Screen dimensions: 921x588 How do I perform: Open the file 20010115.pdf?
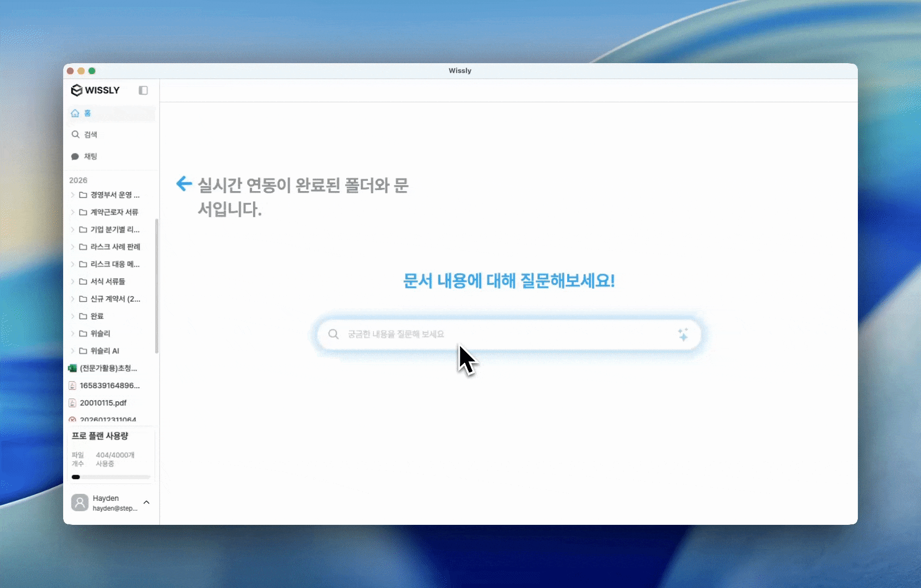click(103, 403)
